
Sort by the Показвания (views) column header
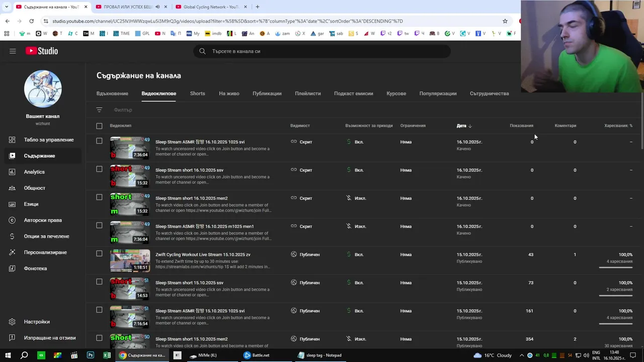521,126
